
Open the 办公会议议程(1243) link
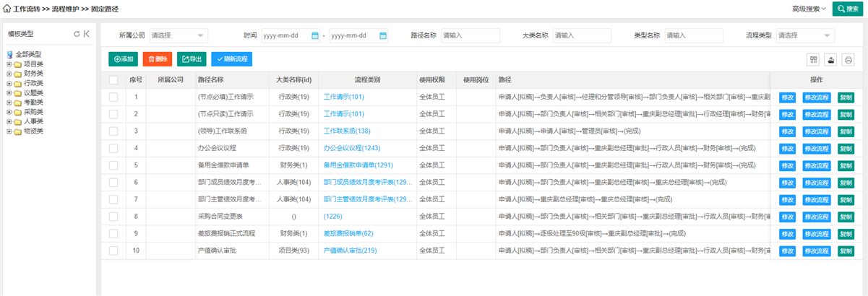click(352, 148)
